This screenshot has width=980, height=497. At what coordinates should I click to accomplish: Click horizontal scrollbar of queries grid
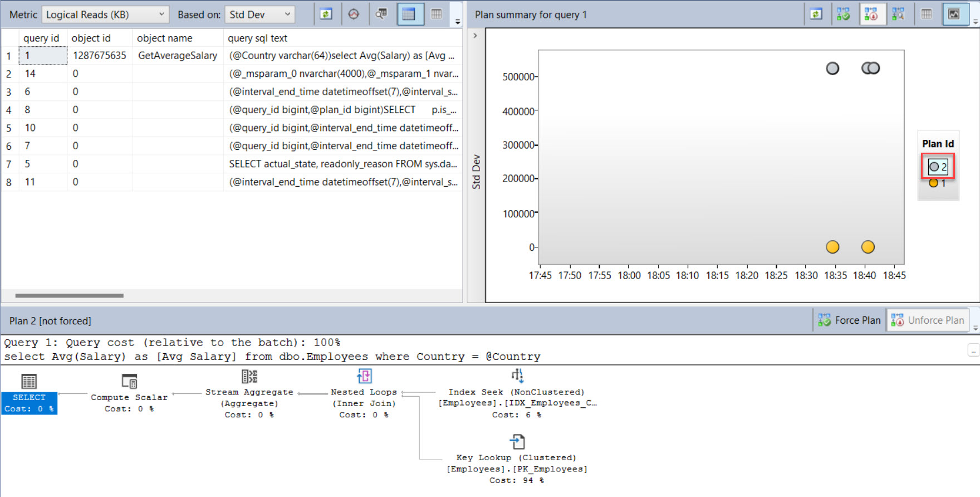tap(70, 296)
